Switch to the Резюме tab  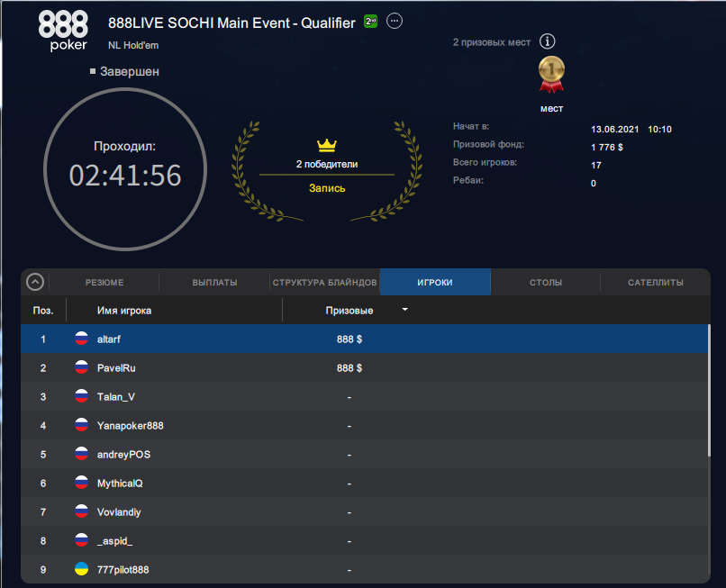click(x=104, y=283)
